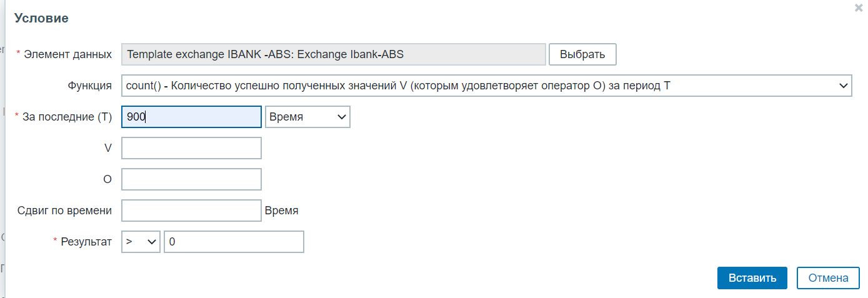Expand the Время unit dropdown next to 900
Screen dimensions: 868x298
(x=307, y=117)
